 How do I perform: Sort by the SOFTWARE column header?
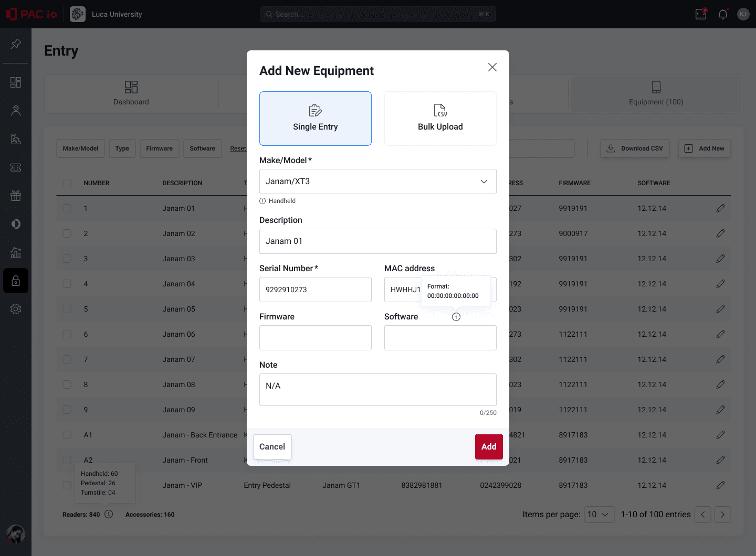click(654, 183)
